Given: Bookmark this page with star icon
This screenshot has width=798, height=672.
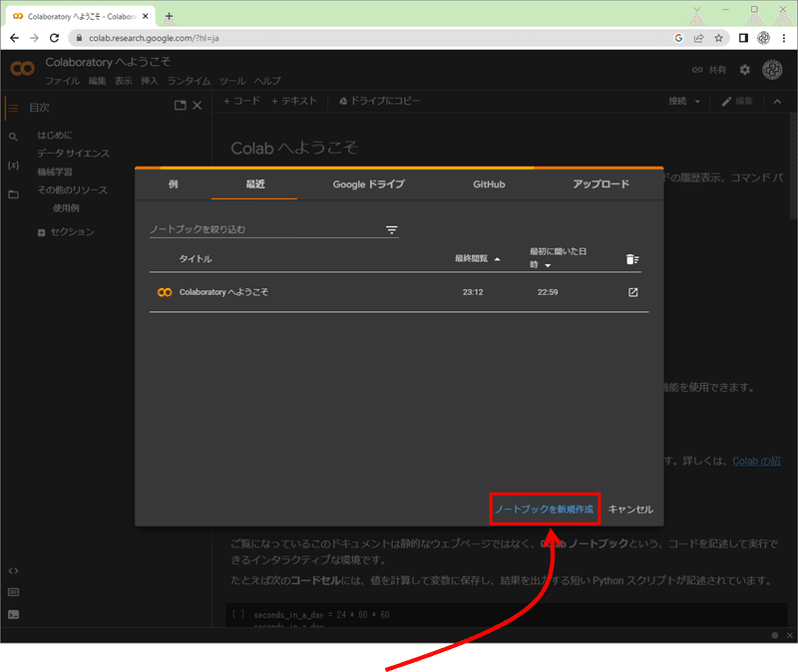Looking at the screenshot, I should pyautogui.click(x=718, y=38).
